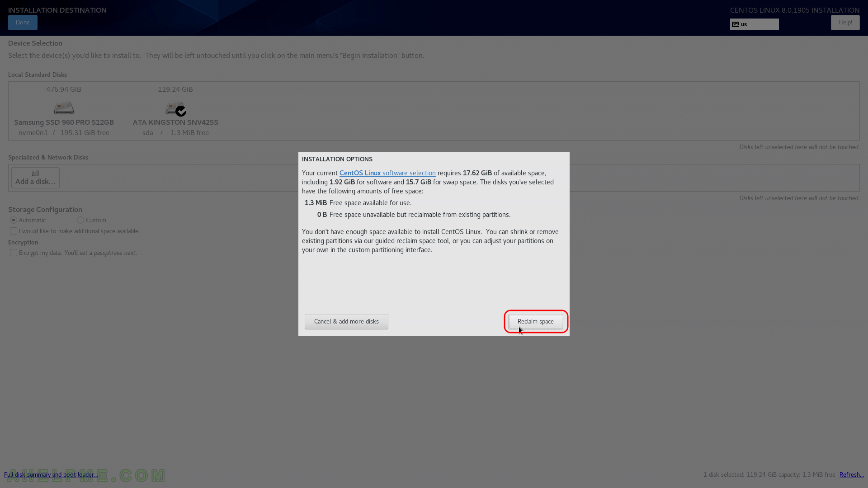Click the 476.94 GiB capacity label
The width and height of the screenshot is (868, 488).
pyautogui.click(x=64, y=89)
